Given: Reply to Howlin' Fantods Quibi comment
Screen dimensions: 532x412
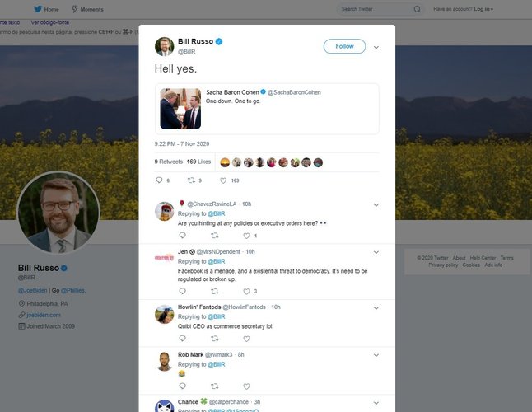Looking at the screenshot, I should tap(182, 339).
